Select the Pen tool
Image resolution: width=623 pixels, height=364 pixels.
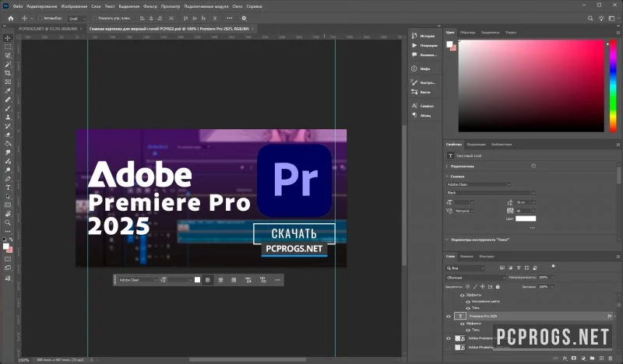click(x=8, y=179)
